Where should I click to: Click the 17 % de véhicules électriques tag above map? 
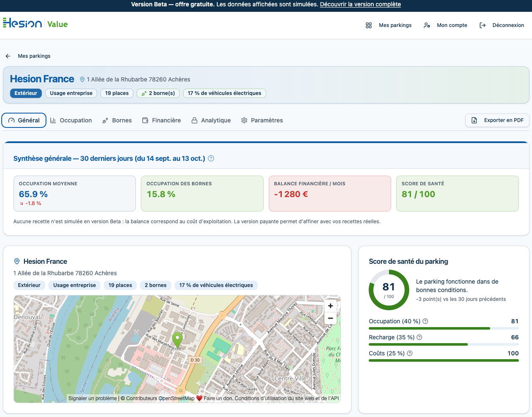point(216,285)
